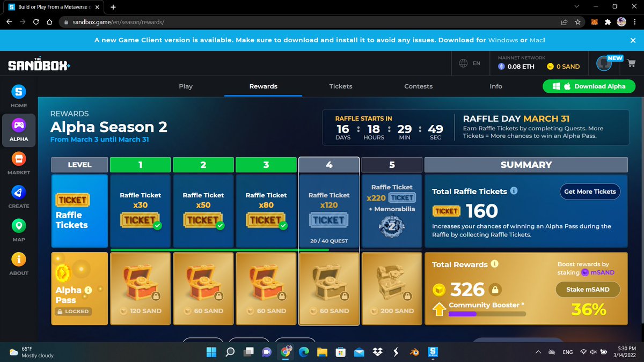644x362 pixels.
Task: Click the info icon beside Alpha Pass
Action: (x=88, y=290)
